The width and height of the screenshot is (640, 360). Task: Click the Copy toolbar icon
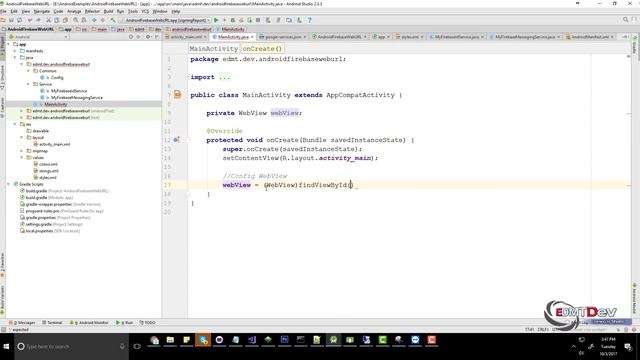click(57, 20)
